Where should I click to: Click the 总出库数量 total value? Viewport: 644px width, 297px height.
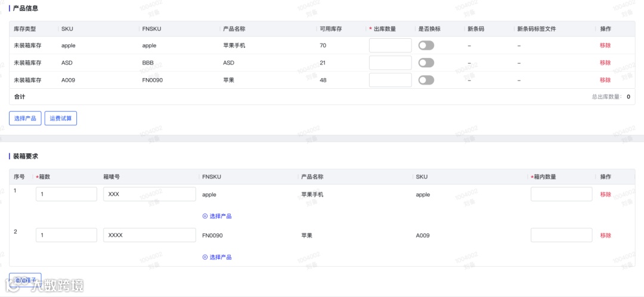click(x=628, y=97)
